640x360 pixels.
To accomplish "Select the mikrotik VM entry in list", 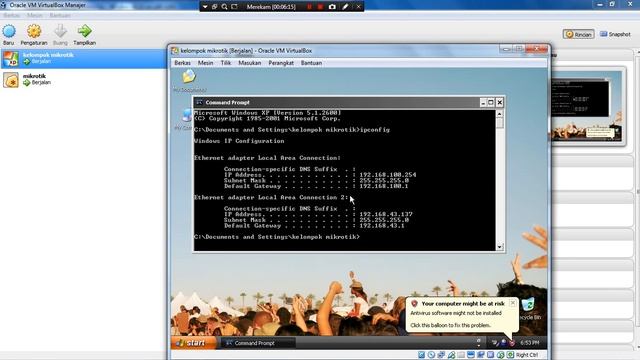I will point(83,80).
